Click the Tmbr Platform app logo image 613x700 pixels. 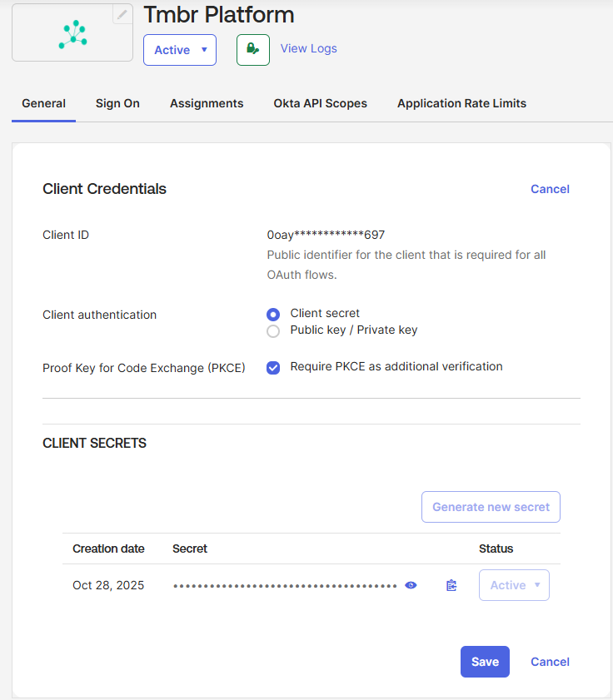pyautogui.click(x=72, y=34)
